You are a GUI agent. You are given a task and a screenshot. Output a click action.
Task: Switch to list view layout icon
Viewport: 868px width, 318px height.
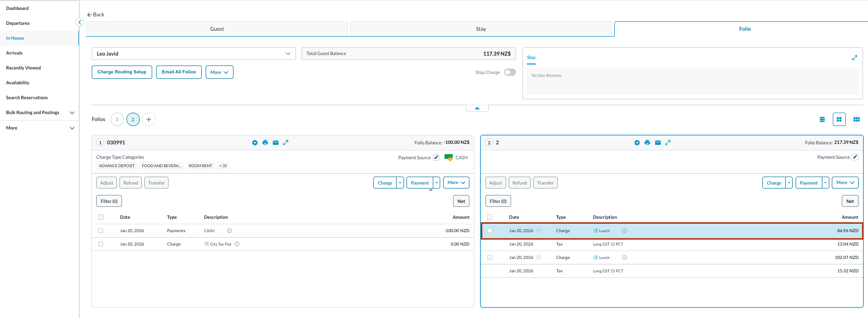point(822,120)
